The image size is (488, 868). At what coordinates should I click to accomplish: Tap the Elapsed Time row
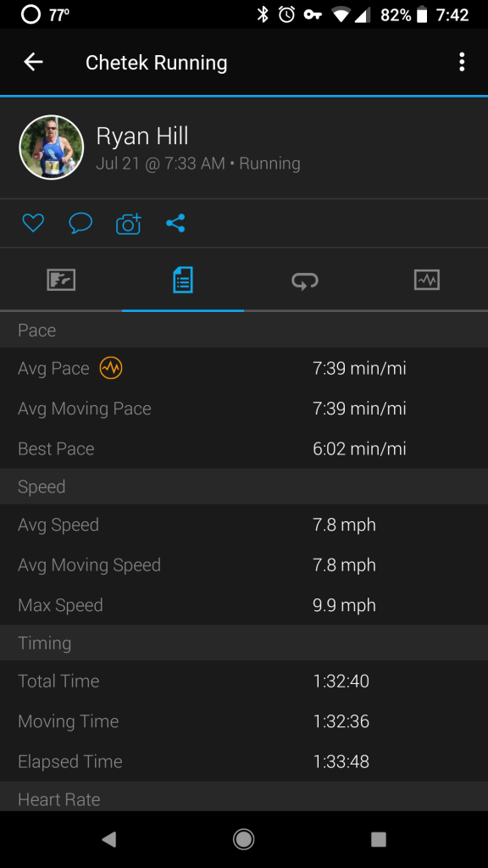click(244, 762)
